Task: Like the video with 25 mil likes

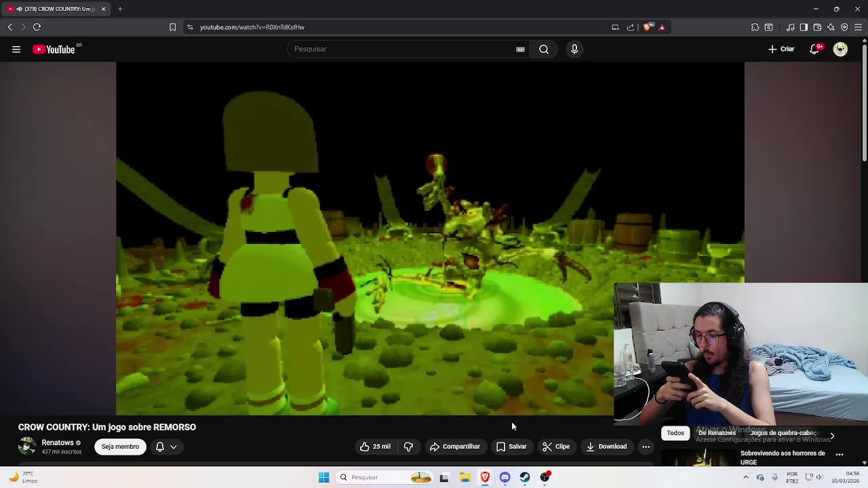Action: tap(375, 447)
